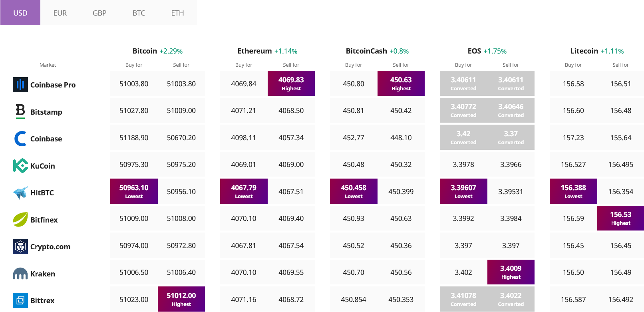This screenshot has width=644, height=312.
Task: Click the EOS column heading
Action: click(474, 51)
